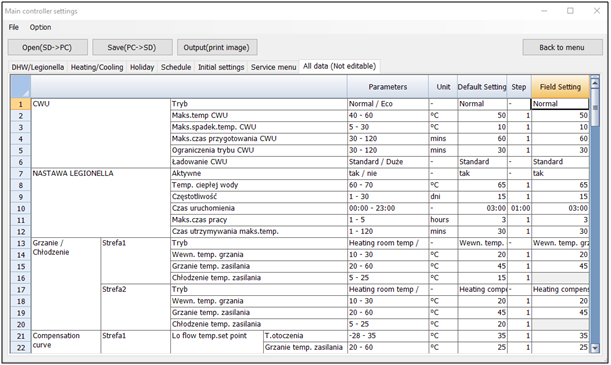This screenshot has width=611, height=365.
Task: Select the Field Setting cell 'Normal' in row 1
Action: click(560, 104)
